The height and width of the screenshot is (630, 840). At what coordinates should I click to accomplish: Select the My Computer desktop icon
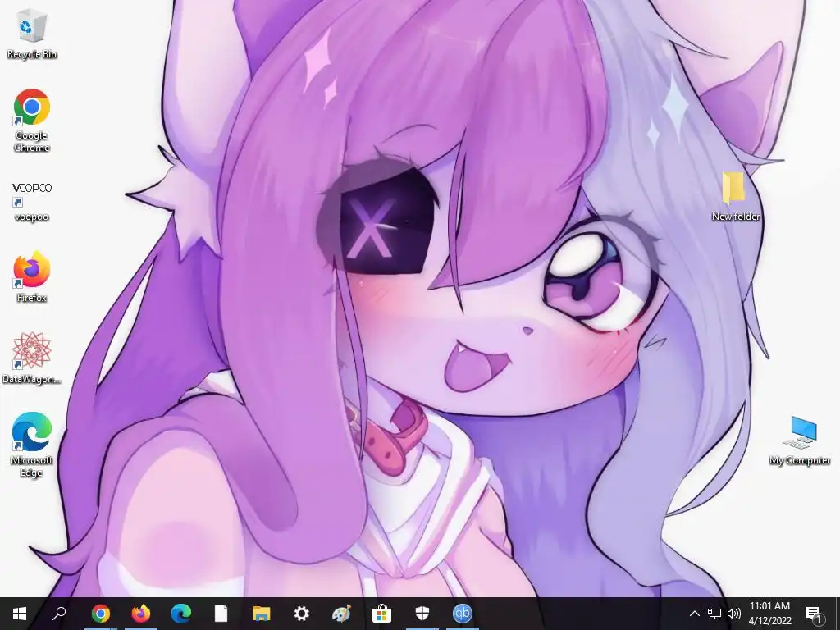(800, 441)
